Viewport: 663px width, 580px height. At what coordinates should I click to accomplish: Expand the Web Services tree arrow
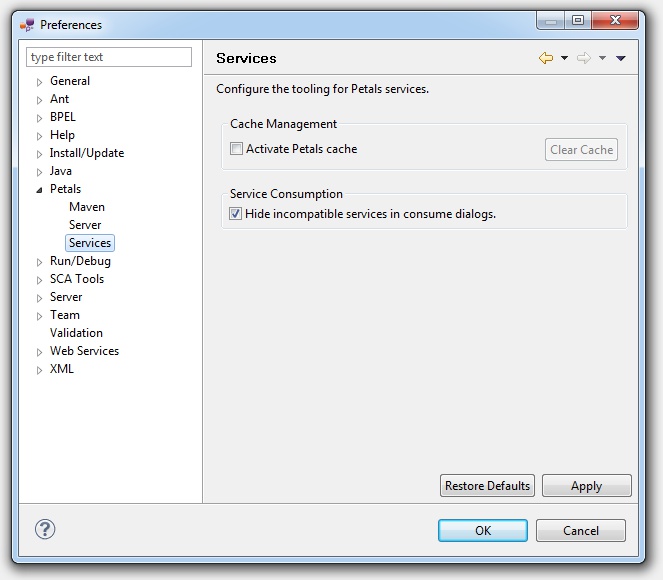40,352
